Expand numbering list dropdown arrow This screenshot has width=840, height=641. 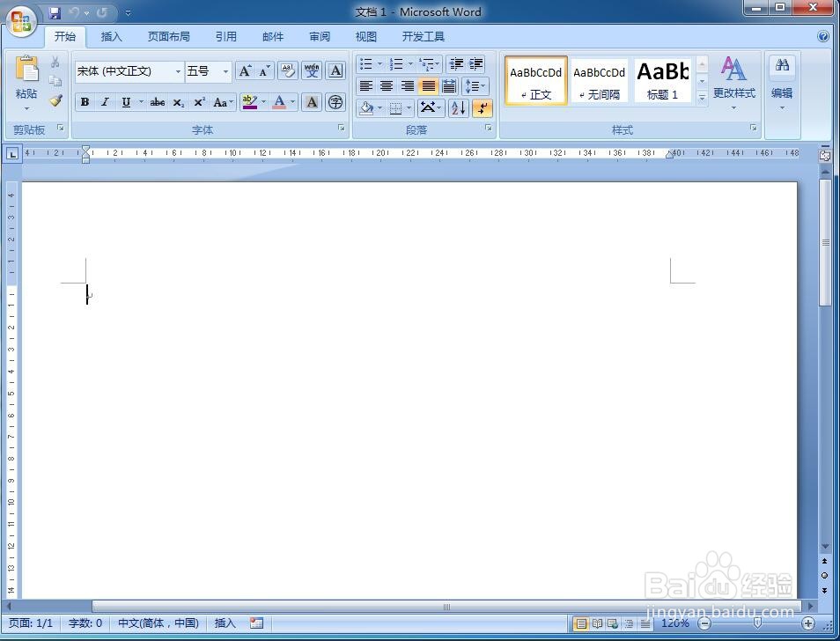pos(410,64)
